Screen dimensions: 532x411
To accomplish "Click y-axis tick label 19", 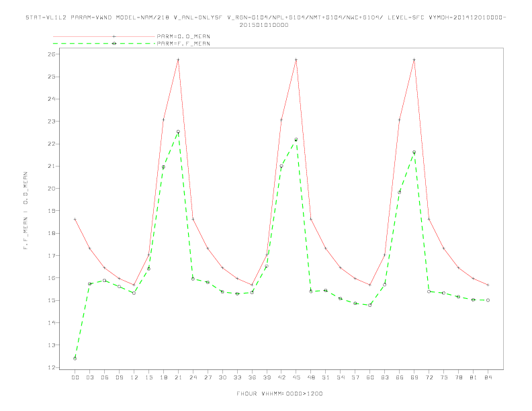I will [x=52, y=211].
